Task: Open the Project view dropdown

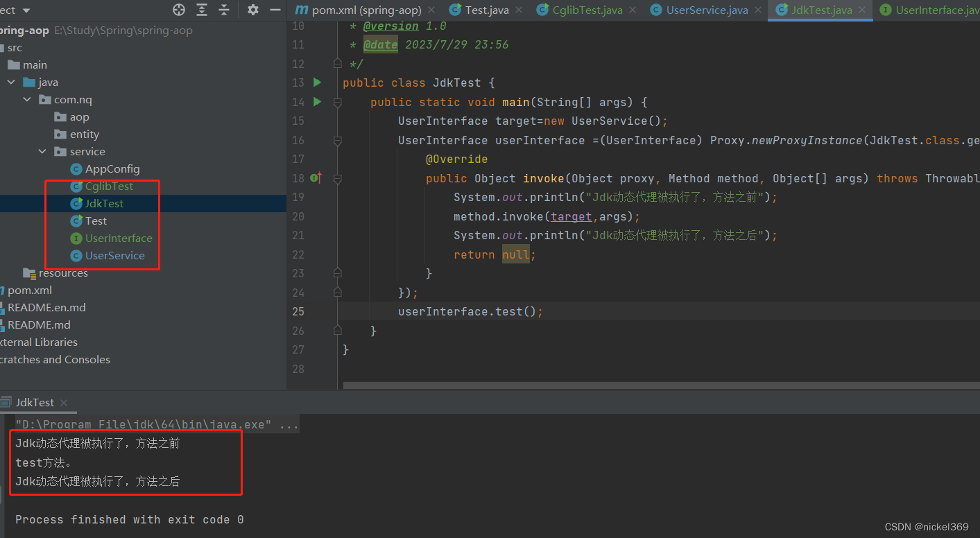Action: click(26, 10)
